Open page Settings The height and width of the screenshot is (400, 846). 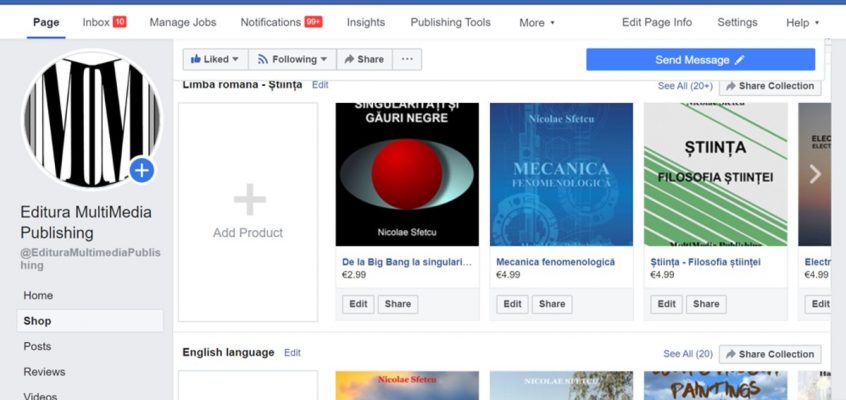coord(737,23)
